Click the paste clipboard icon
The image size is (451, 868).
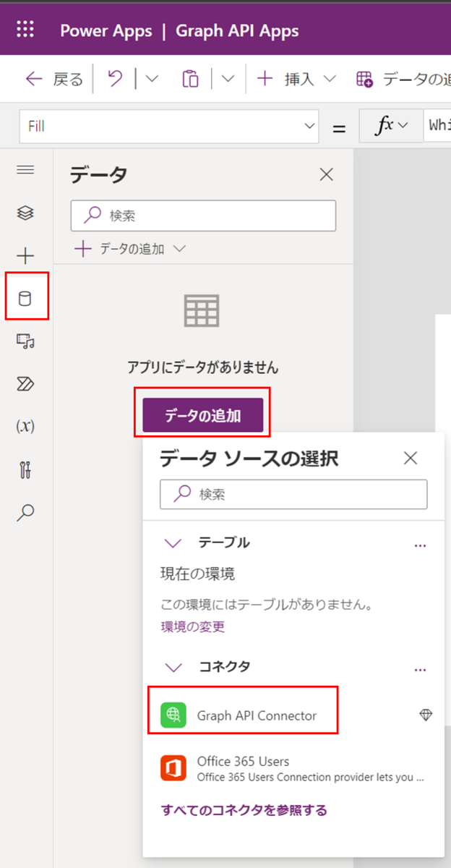click(x=190, y=79)
